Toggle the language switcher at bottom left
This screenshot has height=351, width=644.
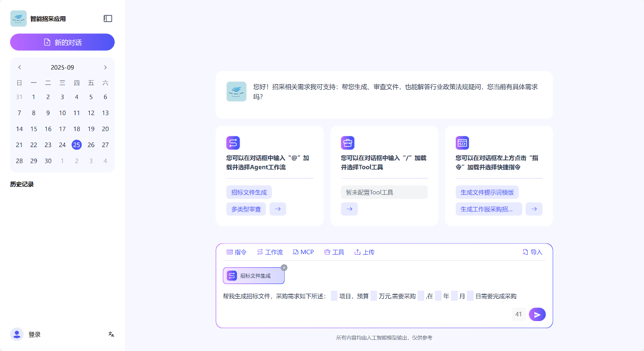click(111, 335)
